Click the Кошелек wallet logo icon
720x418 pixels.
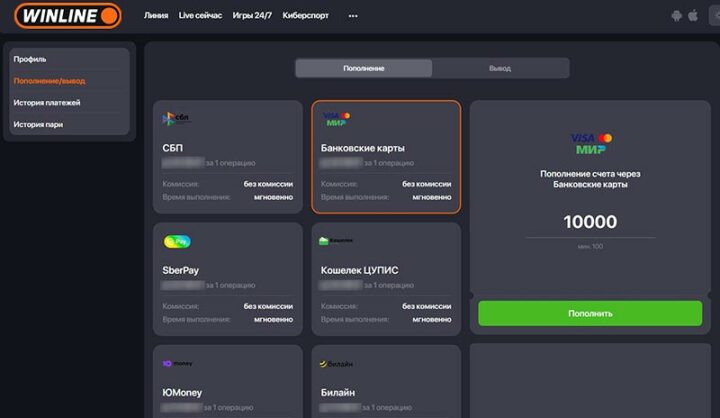coord(336,241)
